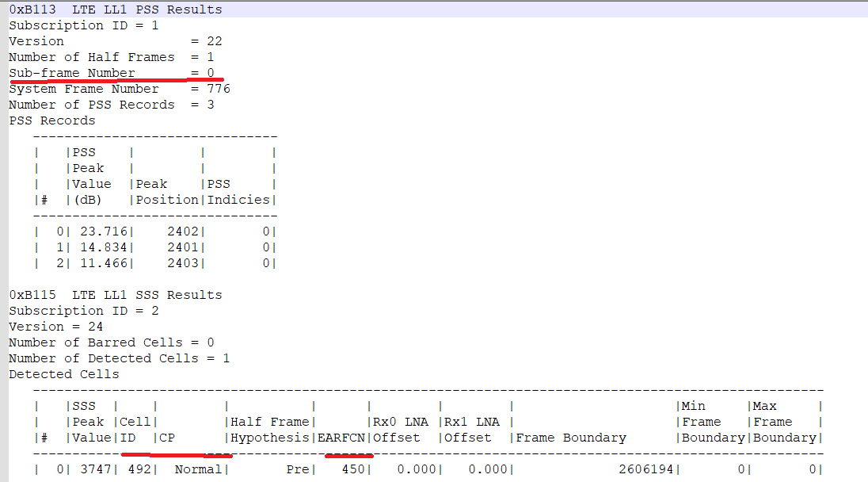Click peak position 2403
Image resolution: width=868 pixels, height=482 pixels.
pyautogui.click(x=183, y=263)
